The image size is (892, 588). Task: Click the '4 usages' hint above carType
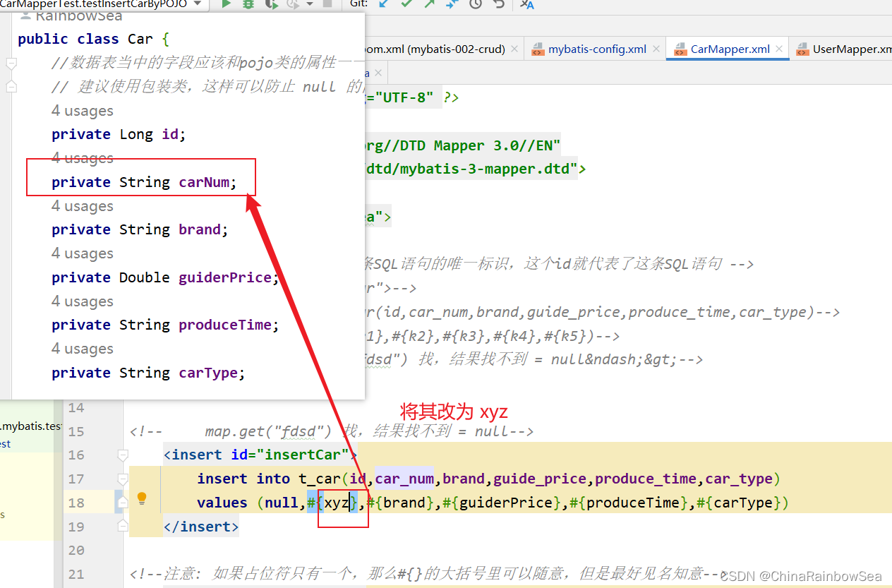[83, 349]
